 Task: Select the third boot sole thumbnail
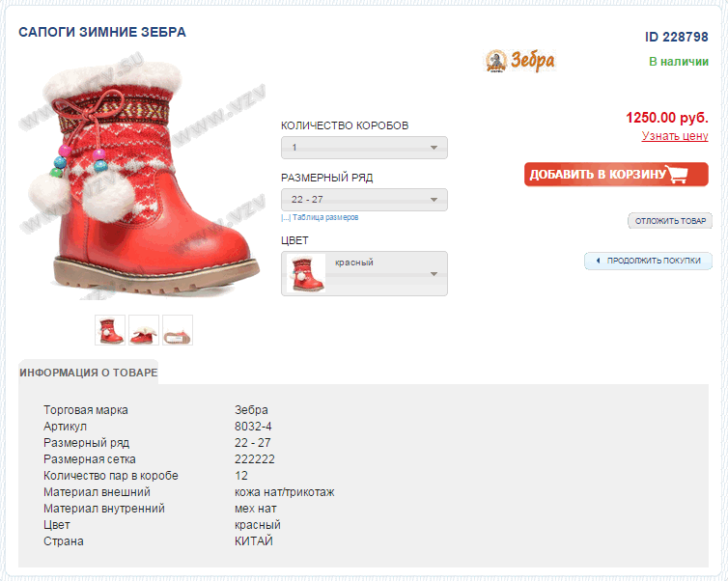coord(178,330)
